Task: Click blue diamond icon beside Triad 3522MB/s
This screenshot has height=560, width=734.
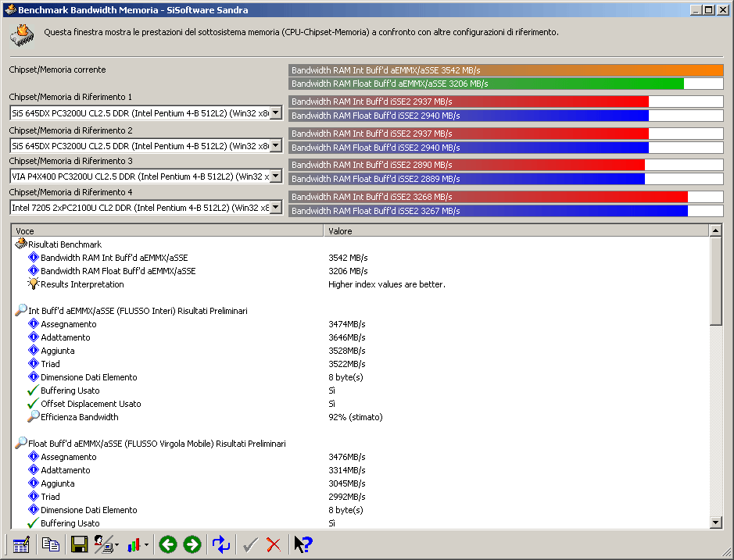Action: (34, 363)
